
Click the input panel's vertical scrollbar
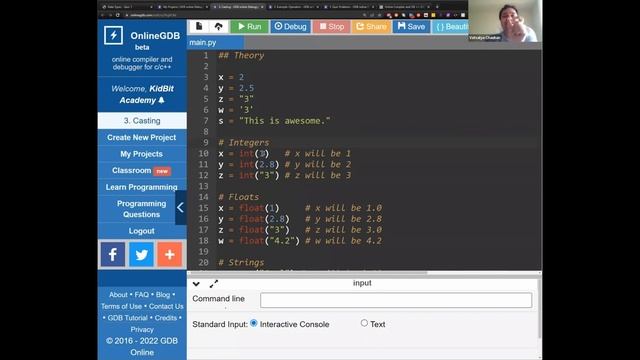pos(540,308)
